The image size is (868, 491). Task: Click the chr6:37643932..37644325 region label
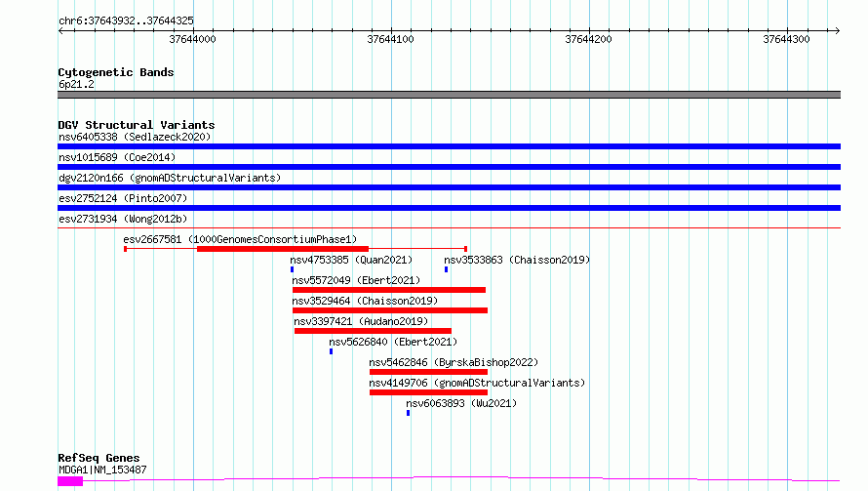point(126,21)
